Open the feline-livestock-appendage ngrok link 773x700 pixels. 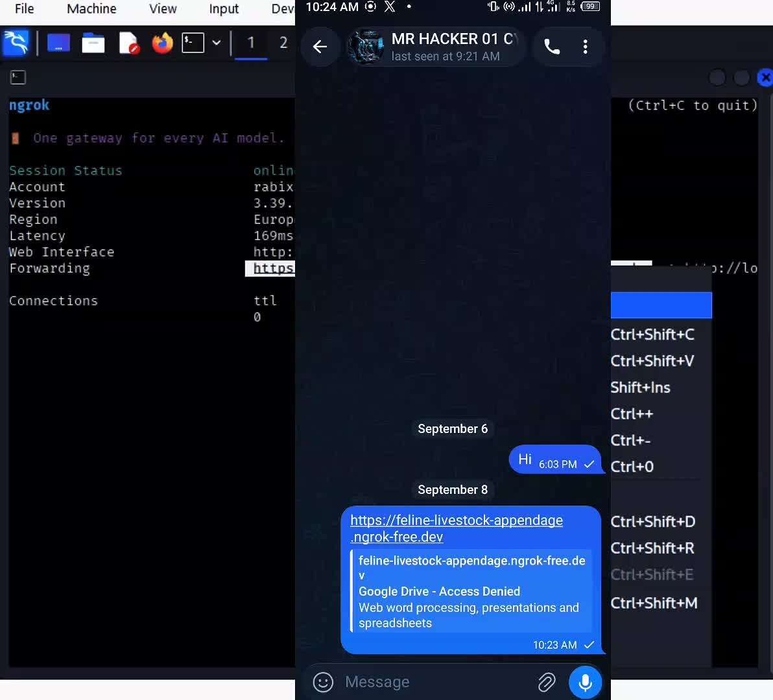pos(457,529)
